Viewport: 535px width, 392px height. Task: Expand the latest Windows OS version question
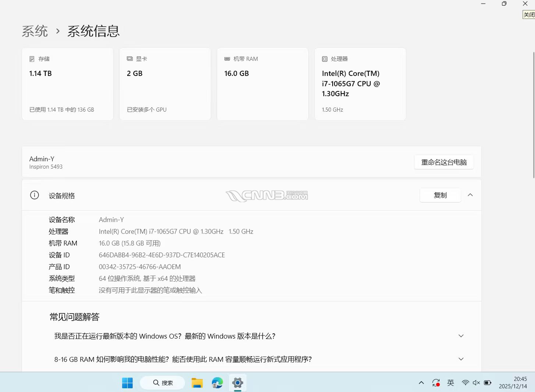(461, 336)
